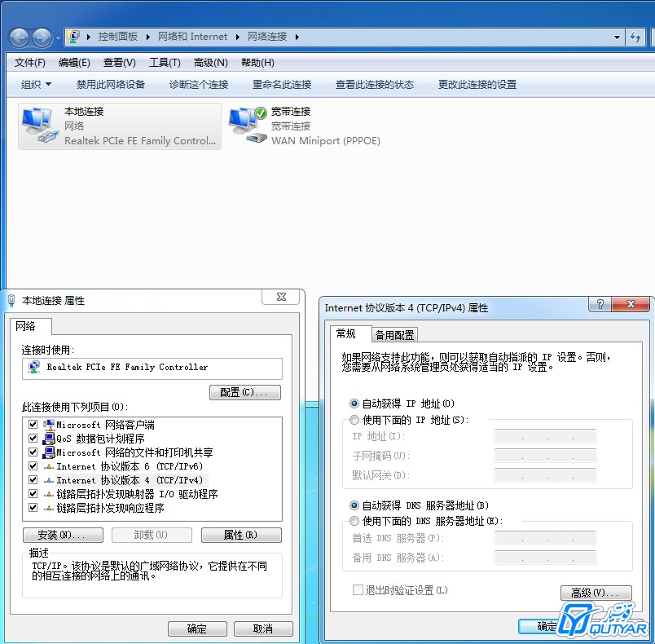The width and height of the screenshot is (655, 644).
Task: Toggle the TCP/IPv6 checkbox
Action: pyautogui.click(x=33, y=465)
